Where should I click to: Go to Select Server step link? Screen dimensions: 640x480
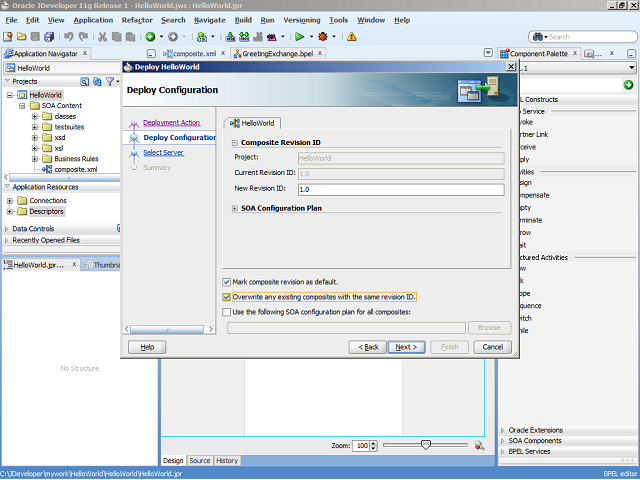pos(163,153)
